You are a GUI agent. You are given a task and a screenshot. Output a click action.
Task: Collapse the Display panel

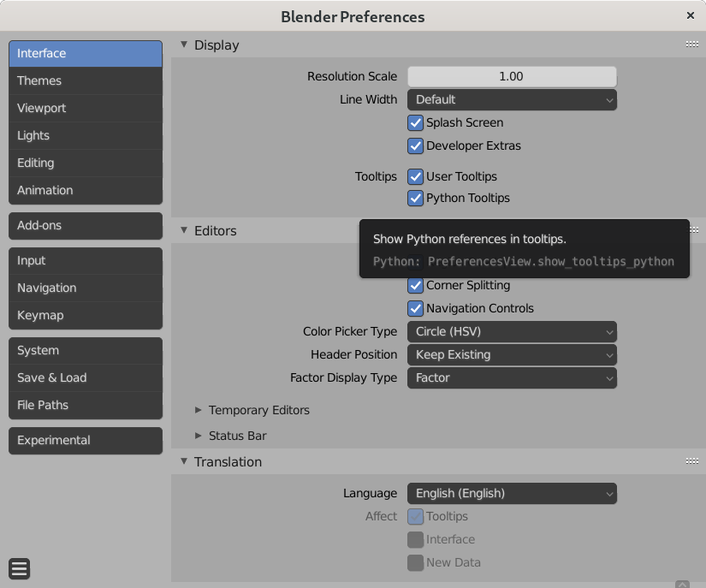pos(184,45)
